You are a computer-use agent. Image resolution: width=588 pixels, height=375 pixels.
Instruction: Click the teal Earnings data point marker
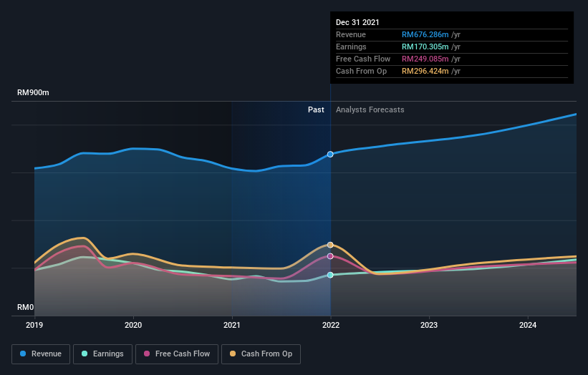330,275
